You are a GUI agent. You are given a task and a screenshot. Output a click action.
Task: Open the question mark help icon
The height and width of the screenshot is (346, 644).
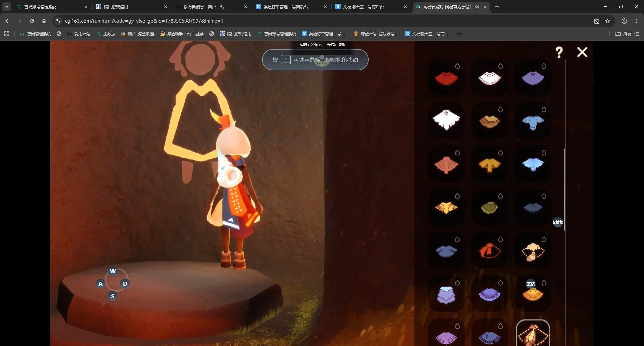tap(559, 52)
